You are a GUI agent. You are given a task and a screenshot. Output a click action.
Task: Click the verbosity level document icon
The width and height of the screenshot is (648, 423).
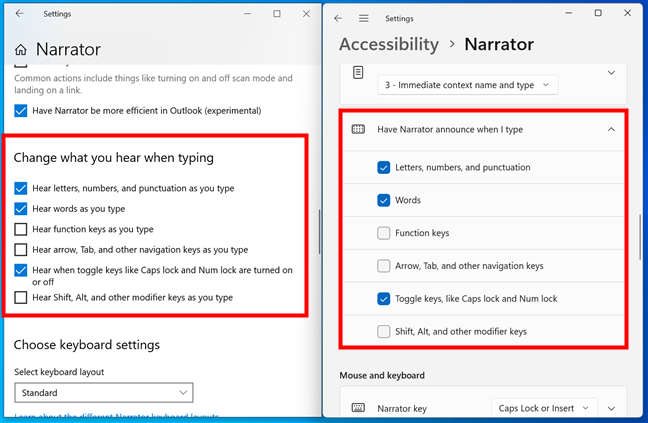[358, 72]
